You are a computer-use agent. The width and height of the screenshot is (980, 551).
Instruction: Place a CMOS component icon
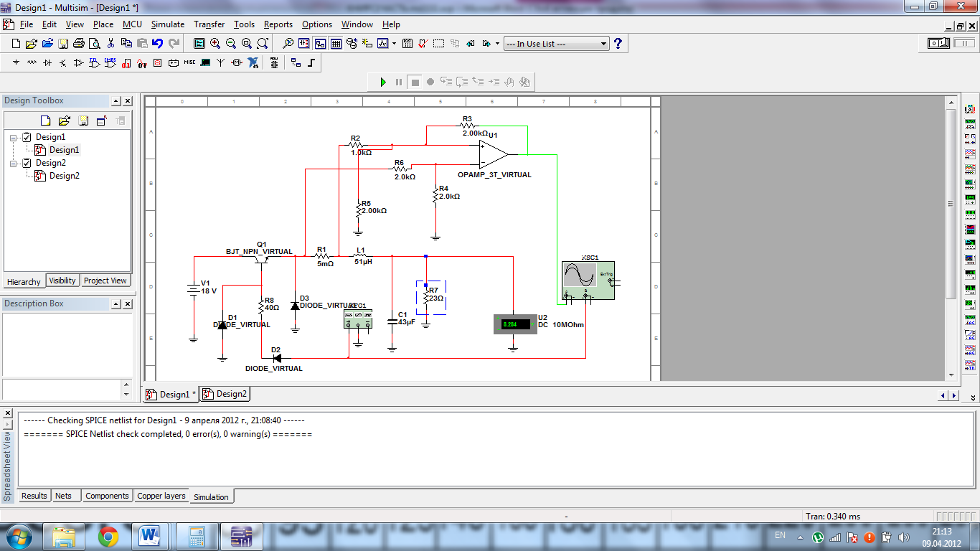coord(110,62)
